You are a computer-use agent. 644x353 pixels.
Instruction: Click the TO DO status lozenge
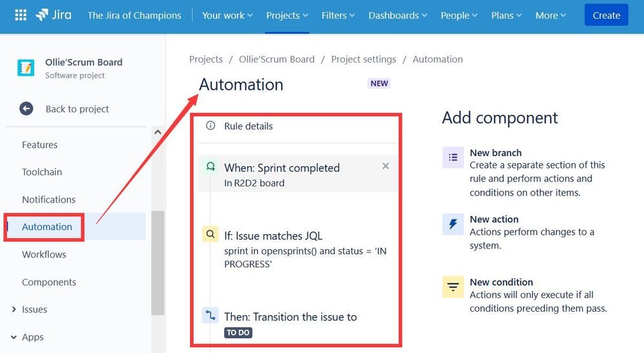pos(239,332)
